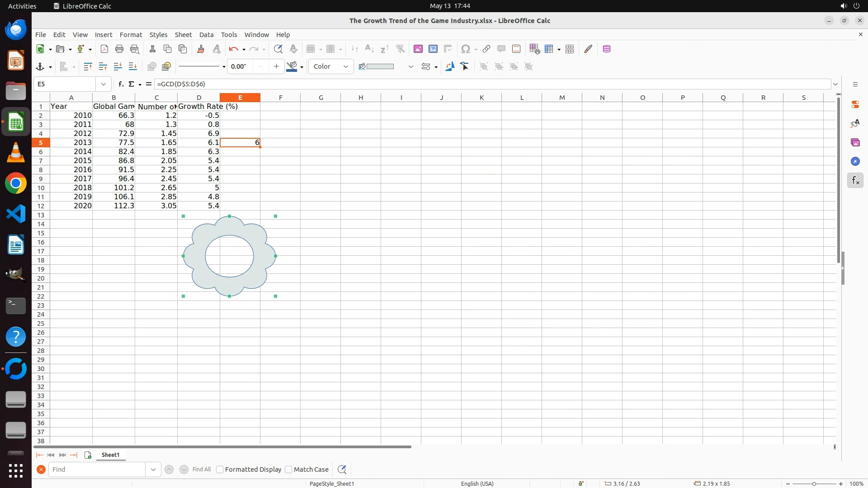Open the line style dropdown
Viewport: 868px width, 488px height.
224,67
